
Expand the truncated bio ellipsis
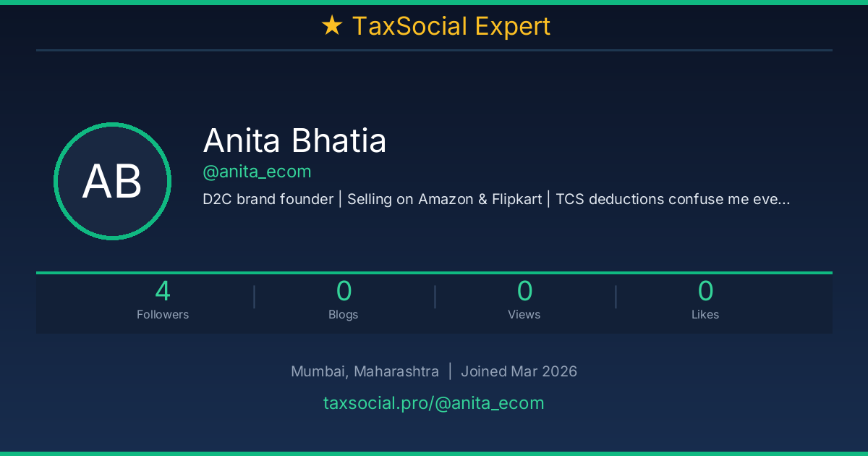pyautogui.click(x=784, y=200)
